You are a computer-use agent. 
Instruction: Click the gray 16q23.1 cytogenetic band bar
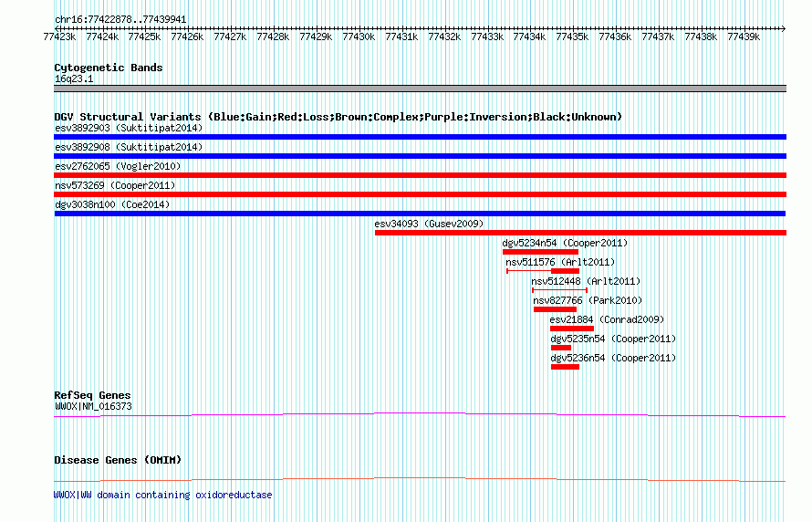coord(420,89)
